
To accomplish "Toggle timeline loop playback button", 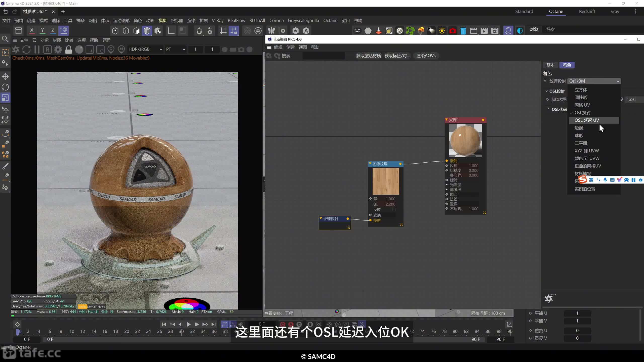I will [224, 324].
